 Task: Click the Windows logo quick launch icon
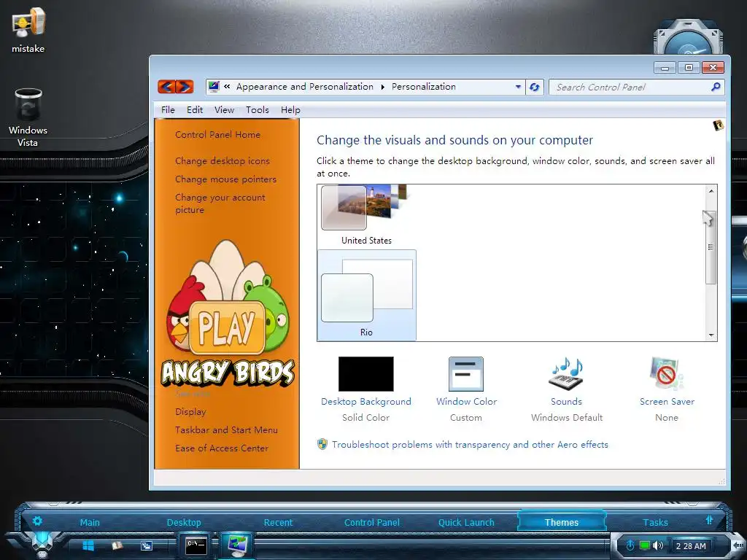click(x=88, y=545)
